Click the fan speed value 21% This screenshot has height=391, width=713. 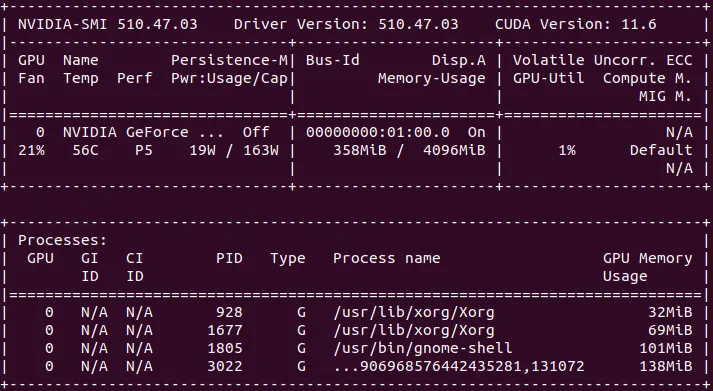(31, 150)
